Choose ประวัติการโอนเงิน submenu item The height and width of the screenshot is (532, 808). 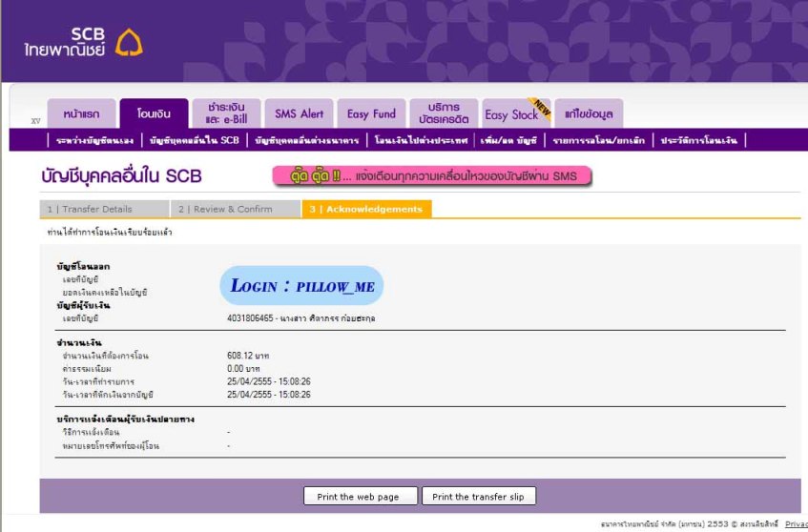pyautogui.click(x=698, y=140)
